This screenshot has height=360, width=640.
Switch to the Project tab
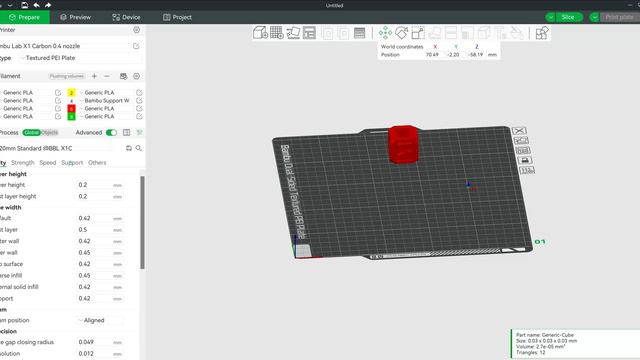[x=178, y=17]
